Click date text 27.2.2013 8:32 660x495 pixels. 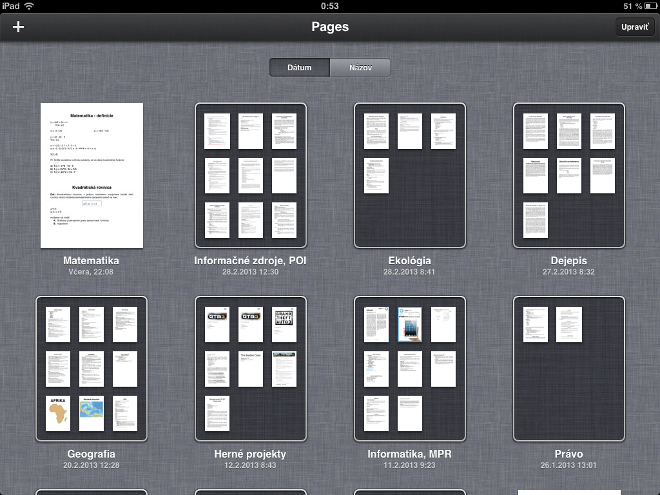[x=569, y=272]
